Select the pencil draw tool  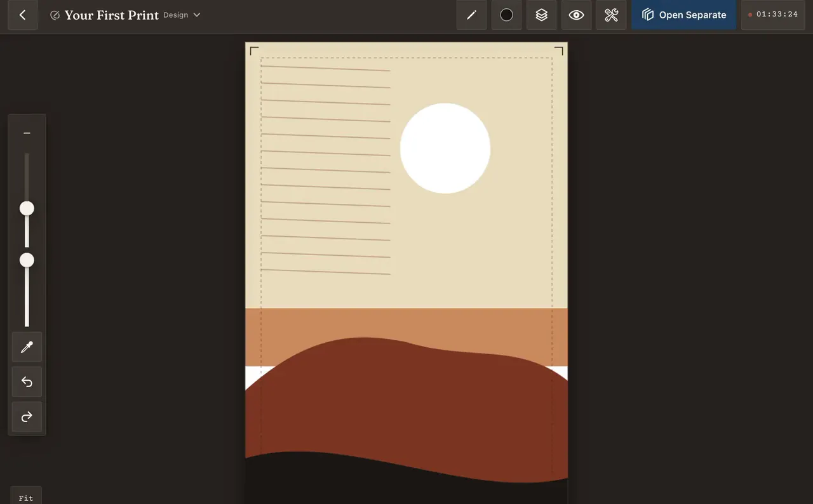click(471, 15)
